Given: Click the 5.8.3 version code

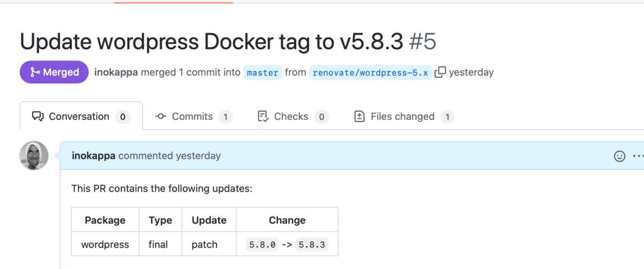Looking at the screenshot, I should (x=312, y=244).
